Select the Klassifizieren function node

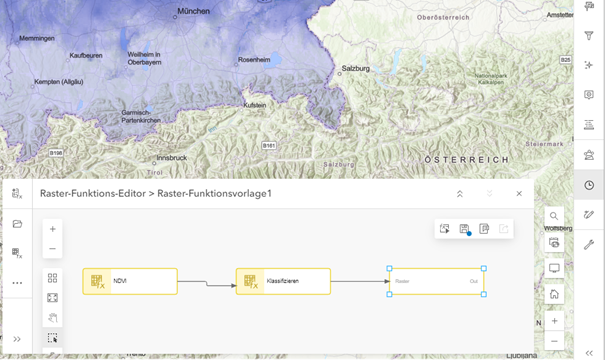[283, 281]
